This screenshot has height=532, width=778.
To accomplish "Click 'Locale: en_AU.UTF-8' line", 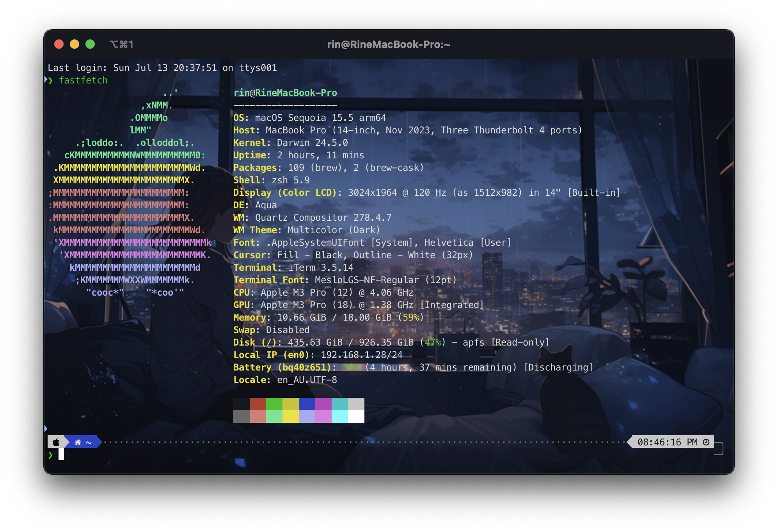I will point(285,380).
